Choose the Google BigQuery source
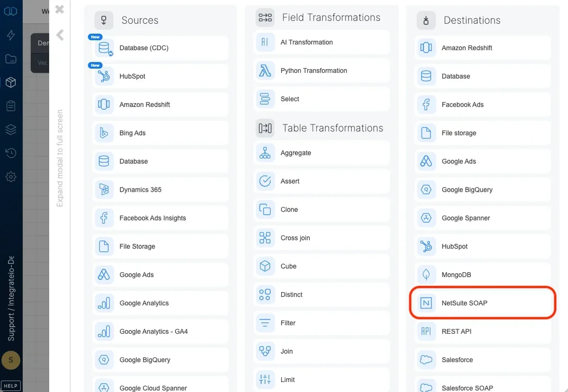The image size is (568, 392). 160,360
